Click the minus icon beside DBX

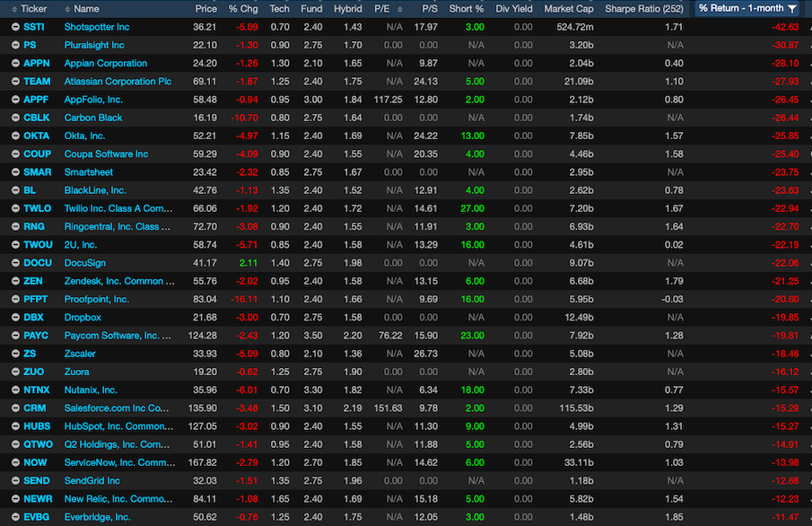point(15,317)
